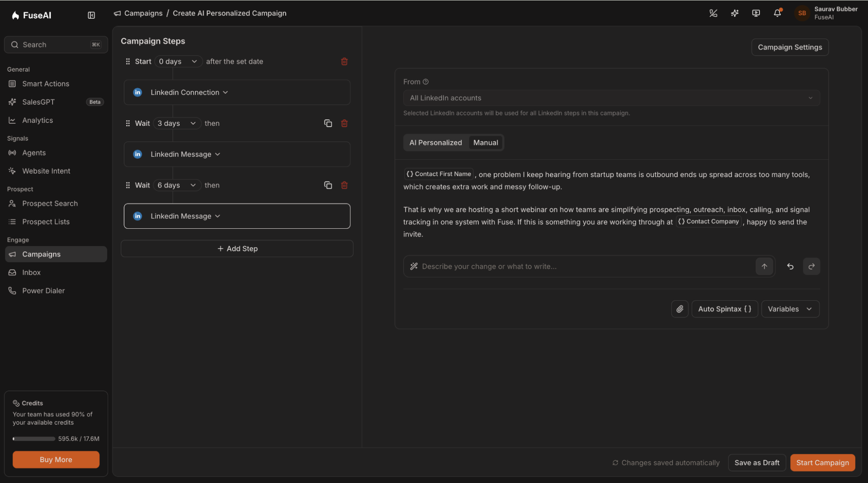This screenshot has height=483, width=868.
Task: Open the phone call icon in header
Action: click(713, 13)
